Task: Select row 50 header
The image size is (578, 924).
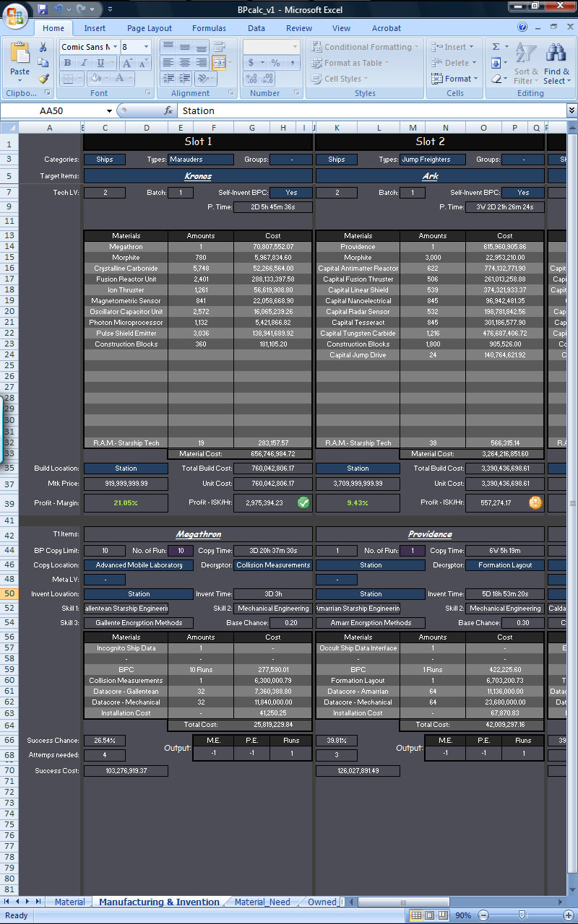Action: [x=9, y=594]
